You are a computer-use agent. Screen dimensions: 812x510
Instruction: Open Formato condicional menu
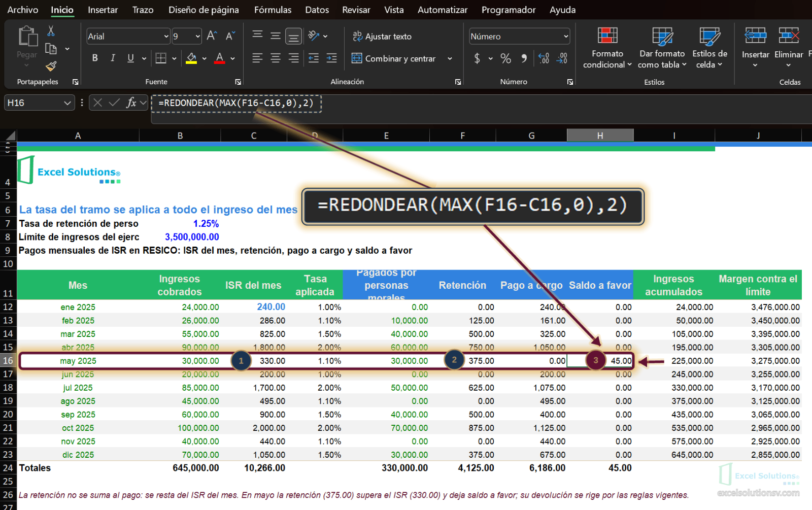607,48
